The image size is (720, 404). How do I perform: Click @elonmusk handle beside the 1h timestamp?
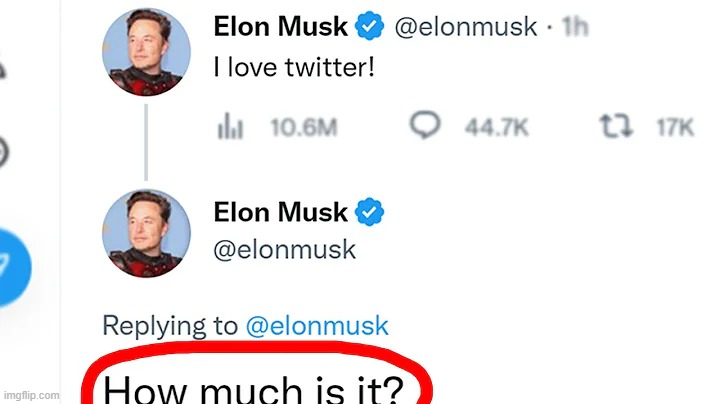coord(466,29)
